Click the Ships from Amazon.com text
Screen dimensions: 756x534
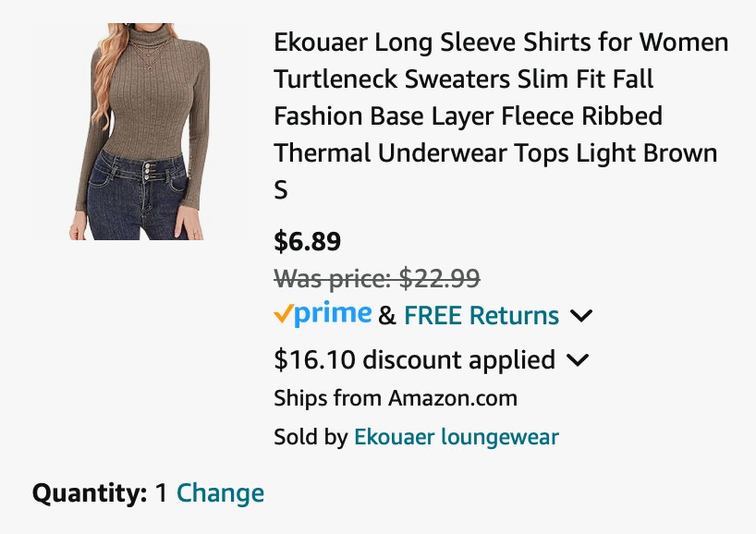pyautogui.click(x=395, y=399)
